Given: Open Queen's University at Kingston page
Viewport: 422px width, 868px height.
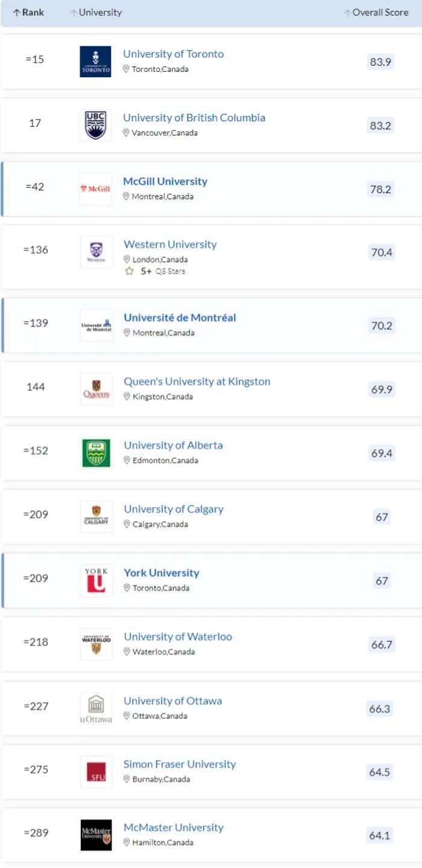Looking at the screenshot, I should coord(197,381).
